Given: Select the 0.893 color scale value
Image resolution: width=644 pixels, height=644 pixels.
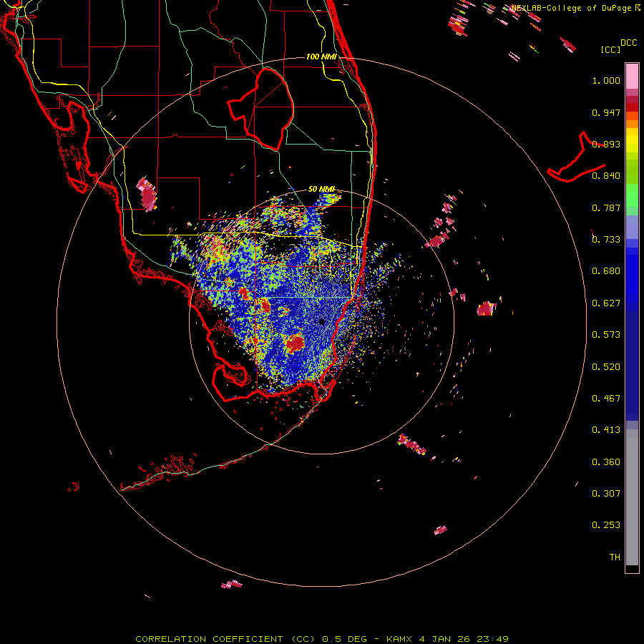Looking at the screenshot, I should [606, 144].
